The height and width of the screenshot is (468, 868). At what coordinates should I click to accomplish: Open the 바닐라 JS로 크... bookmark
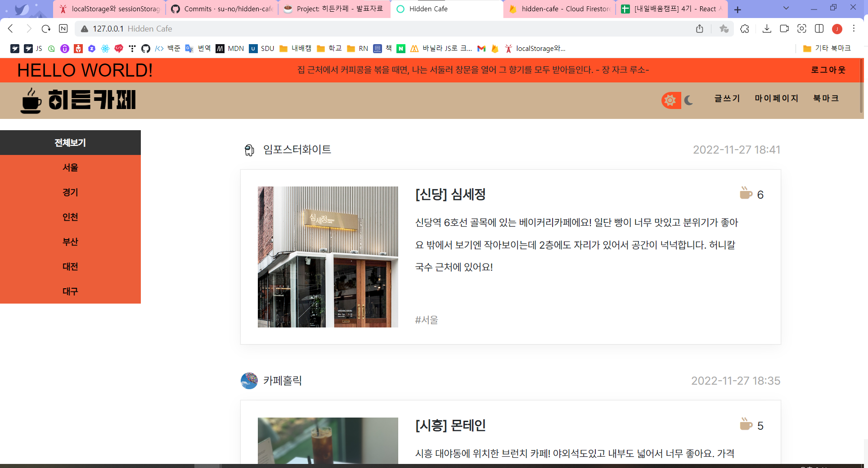tap(441, 49)
